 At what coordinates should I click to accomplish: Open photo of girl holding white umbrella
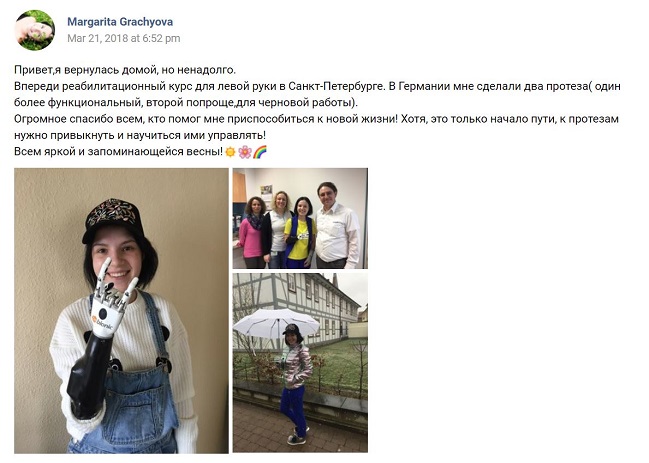(x=300, y=362)
